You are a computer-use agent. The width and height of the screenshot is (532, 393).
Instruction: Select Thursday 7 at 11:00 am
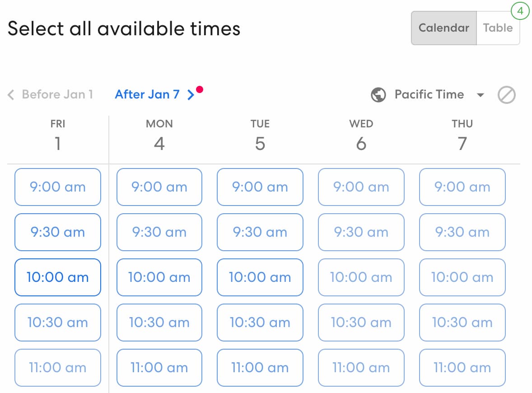point(462,368)
